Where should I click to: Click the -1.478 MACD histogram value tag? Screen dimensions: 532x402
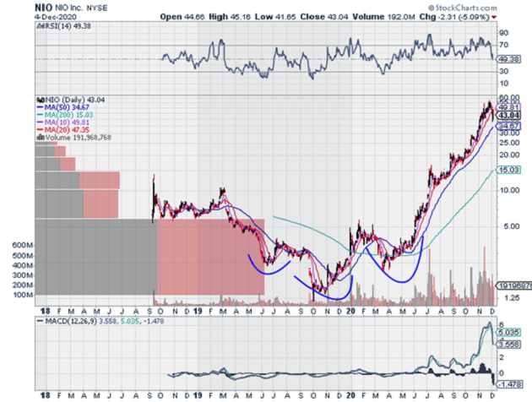(508, 384)
